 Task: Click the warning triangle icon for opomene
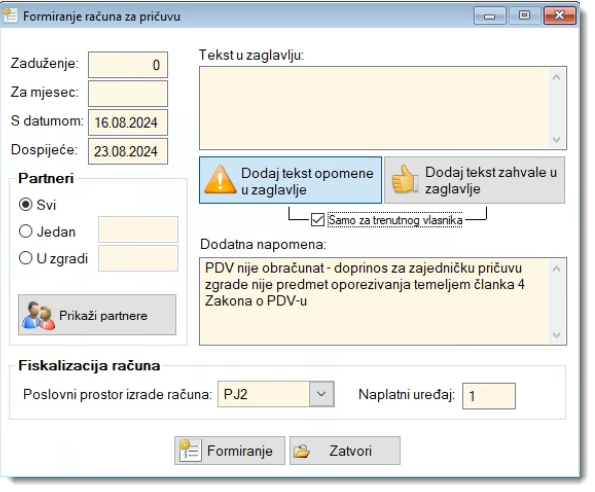[220, 180]
